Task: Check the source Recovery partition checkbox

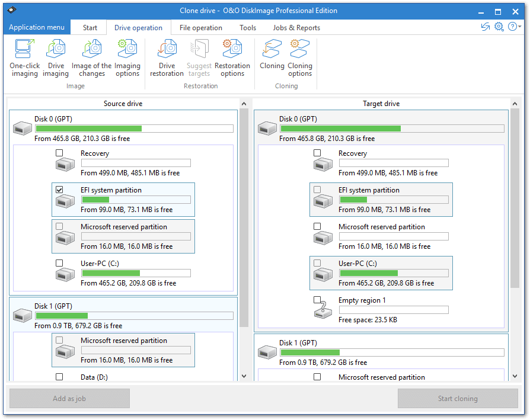Action: (59, 153)
